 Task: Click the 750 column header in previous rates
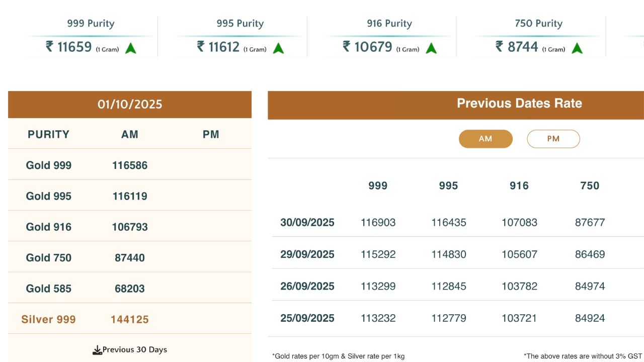[590, 186]
